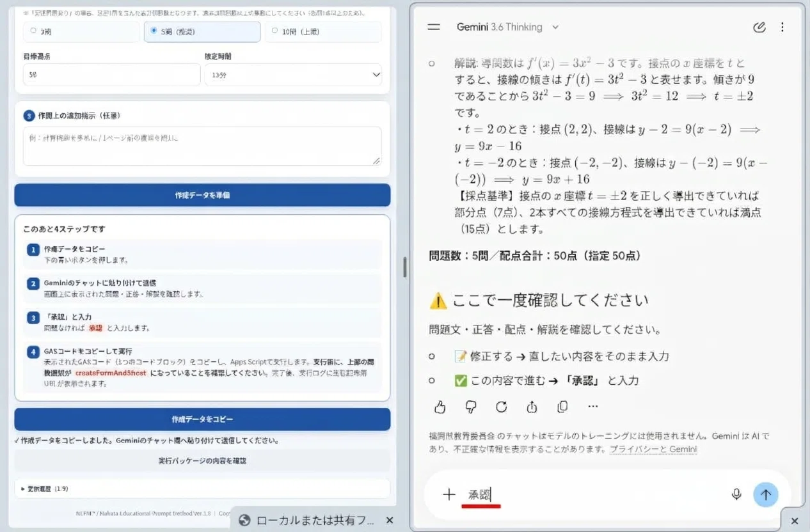
Task: Open the プライバシーと Gemini link
Action: coord(653,449)
